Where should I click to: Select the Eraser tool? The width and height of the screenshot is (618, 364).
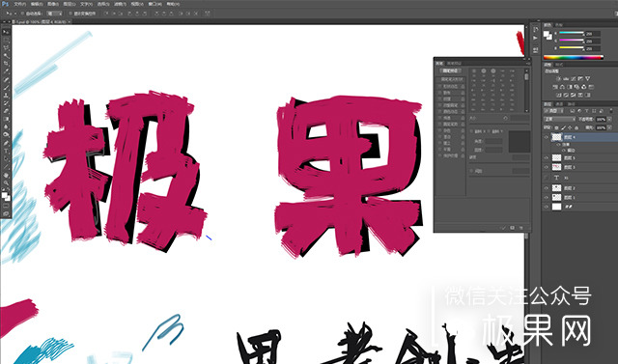point(6,111)
